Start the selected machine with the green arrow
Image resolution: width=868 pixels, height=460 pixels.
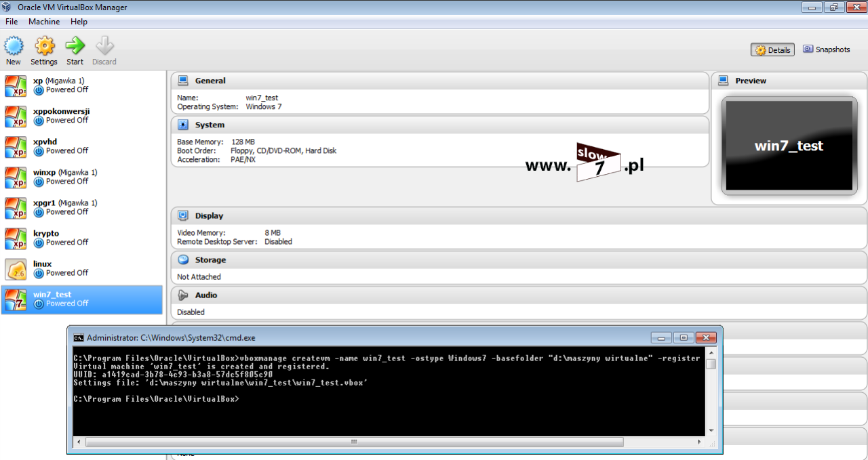tap(75, 46)
